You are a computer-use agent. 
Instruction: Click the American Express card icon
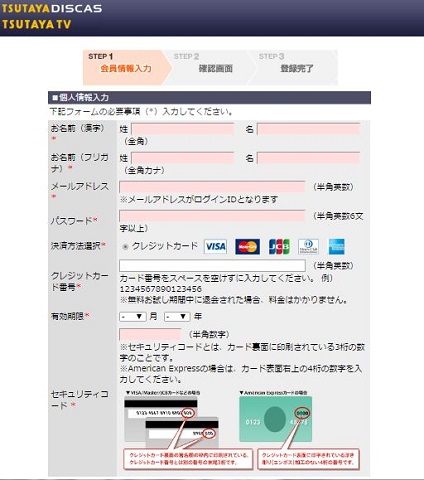[x=337, y=247]
